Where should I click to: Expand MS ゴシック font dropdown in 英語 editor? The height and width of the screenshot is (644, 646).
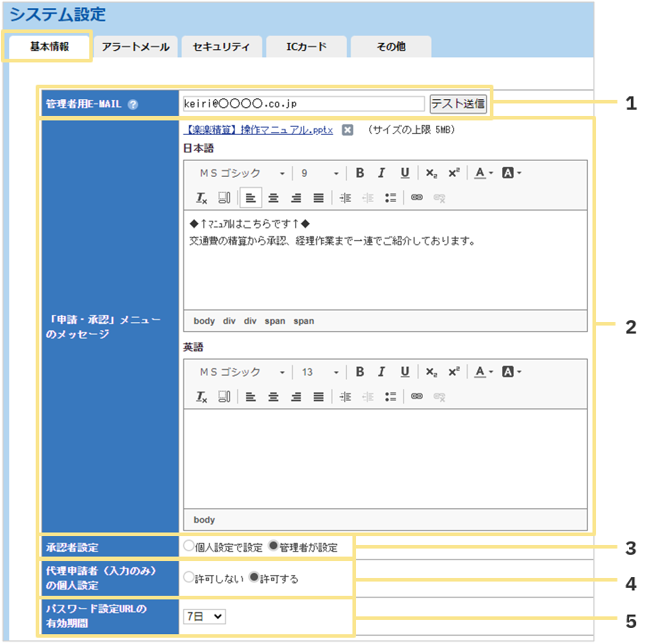(241, 372)
